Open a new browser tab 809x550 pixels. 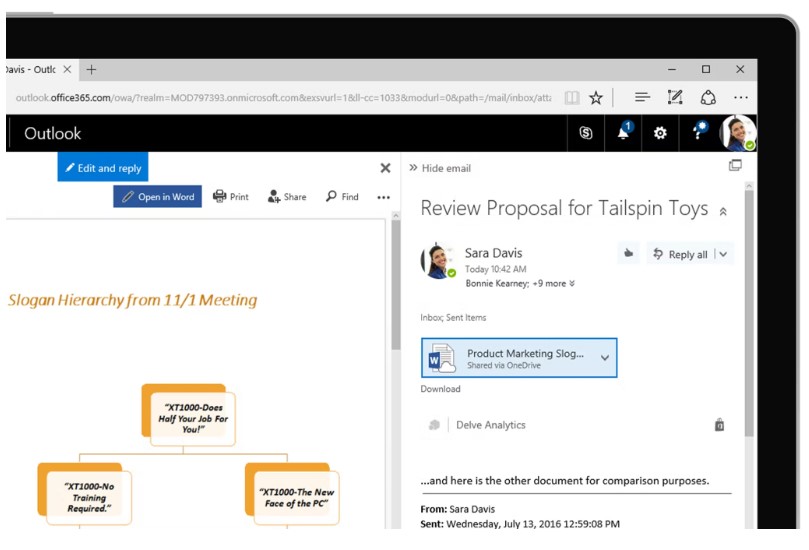coord(91,70)
